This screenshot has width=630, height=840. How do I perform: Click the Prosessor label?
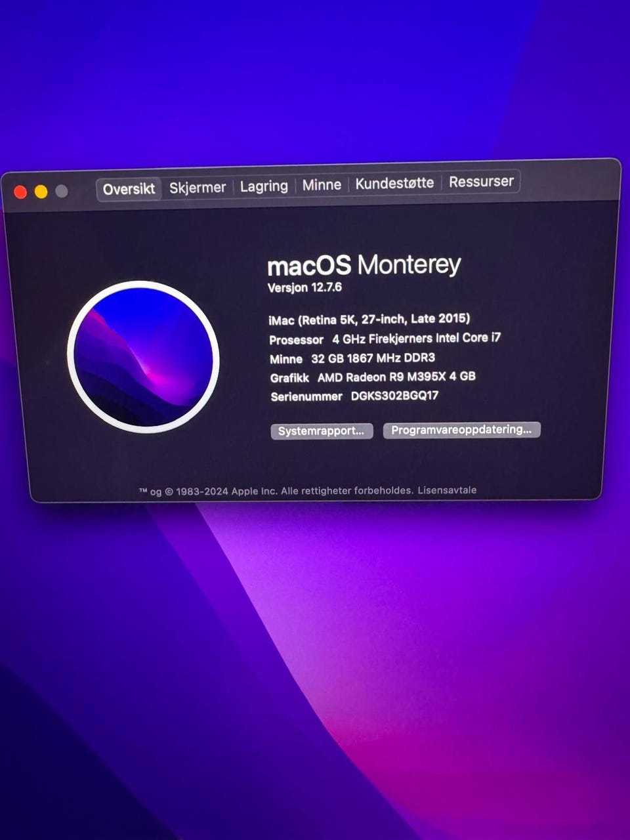pos(297,340)
